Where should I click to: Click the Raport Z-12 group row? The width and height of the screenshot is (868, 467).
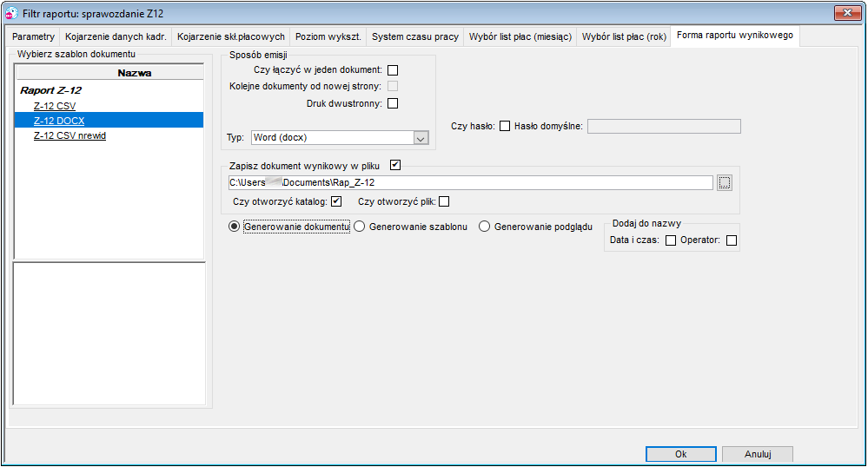51,90
